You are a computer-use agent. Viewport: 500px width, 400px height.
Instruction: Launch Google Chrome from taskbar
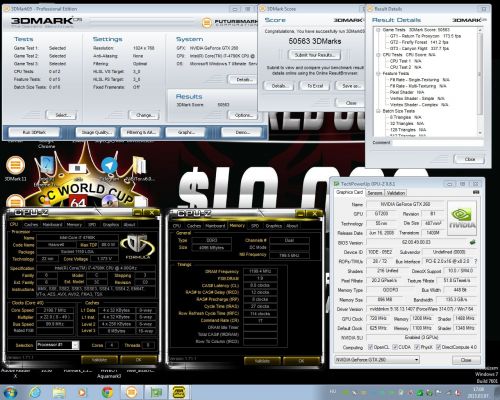tap(107, 392)
